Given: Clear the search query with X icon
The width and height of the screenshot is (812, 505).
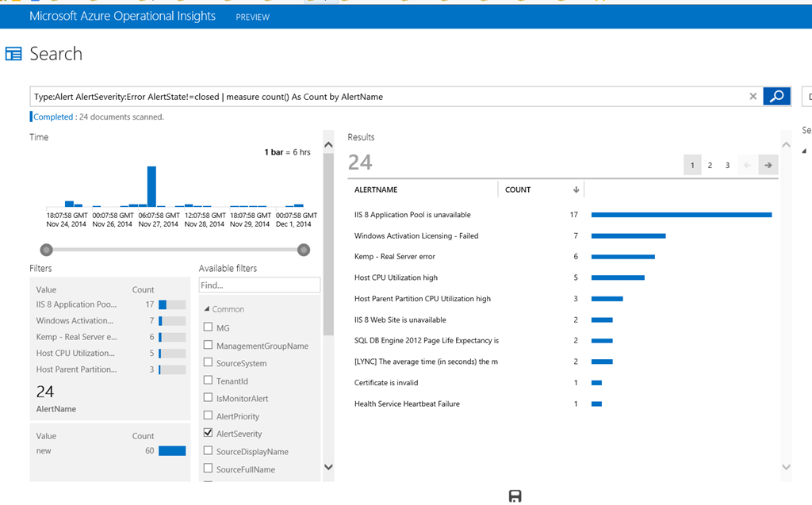Looking at the screenshot, I should [753, 97].
